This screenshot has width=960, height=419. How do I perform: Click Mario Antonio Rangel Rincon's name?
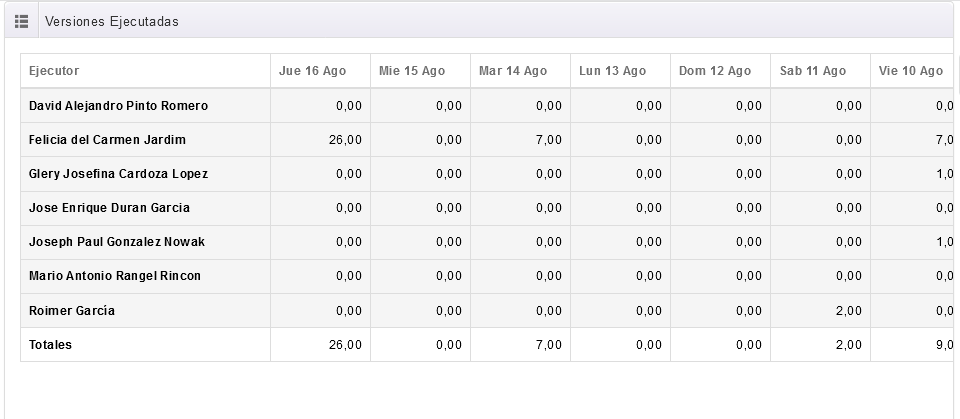115,276
